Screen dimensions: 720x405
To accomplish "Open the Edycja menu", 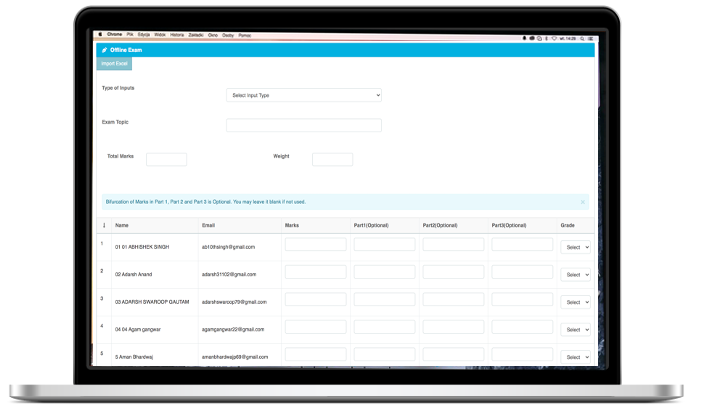I will pos(144,35).
